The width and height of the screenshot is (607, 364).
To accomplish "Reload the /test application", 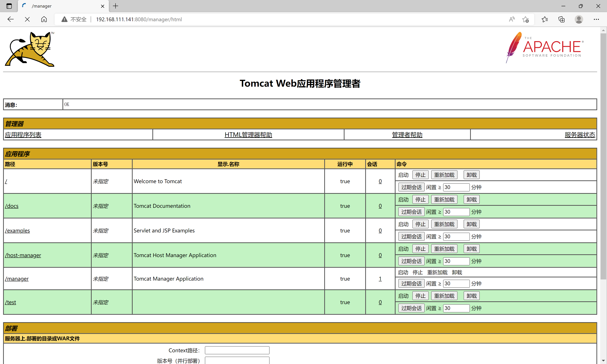I will [444, 296].
